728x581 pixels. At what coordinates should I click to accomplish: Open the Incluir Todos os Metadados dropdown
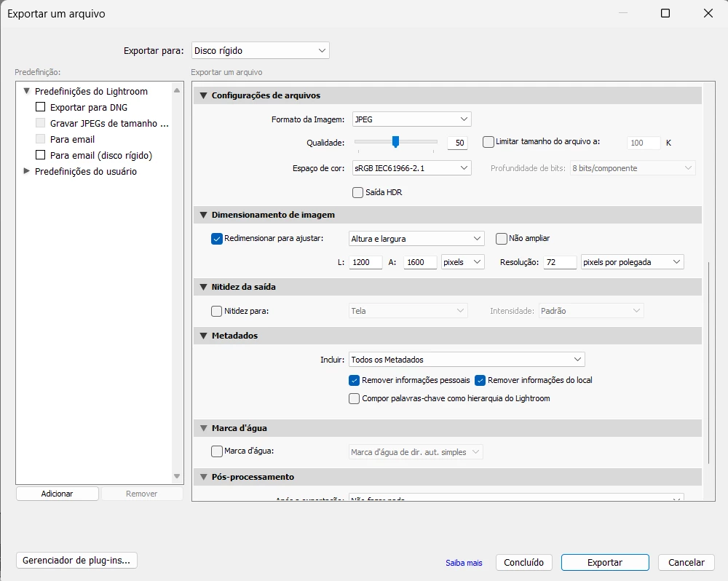[x=467, y=360]
